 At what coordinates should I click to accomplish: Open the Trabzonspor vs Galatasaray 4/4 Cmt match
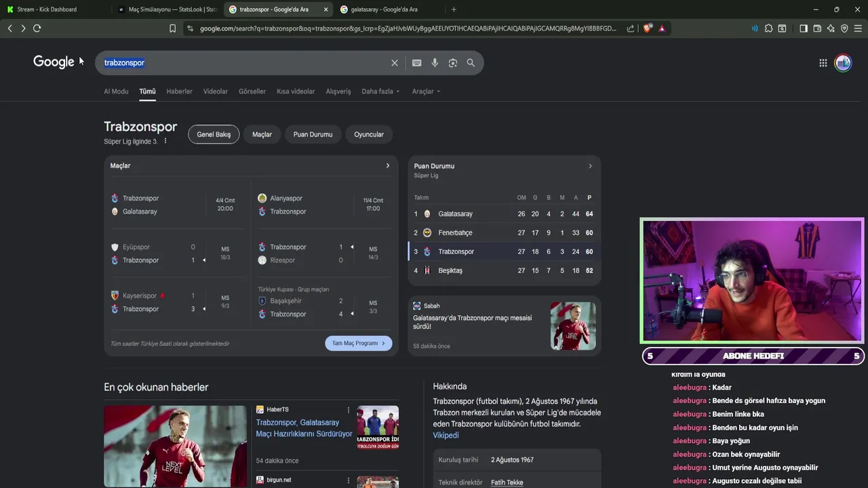point(178,205)
